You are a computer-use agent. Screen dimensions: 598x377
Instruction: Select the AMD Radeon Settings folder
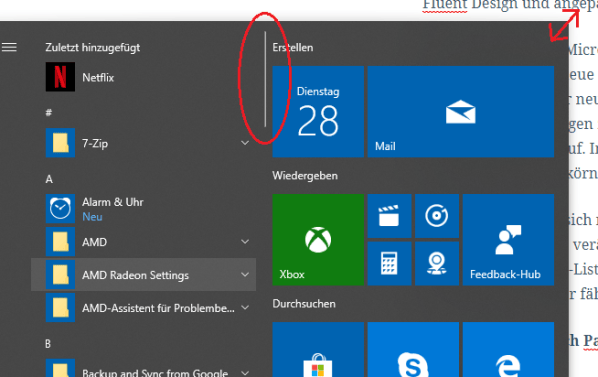[143, 275]
